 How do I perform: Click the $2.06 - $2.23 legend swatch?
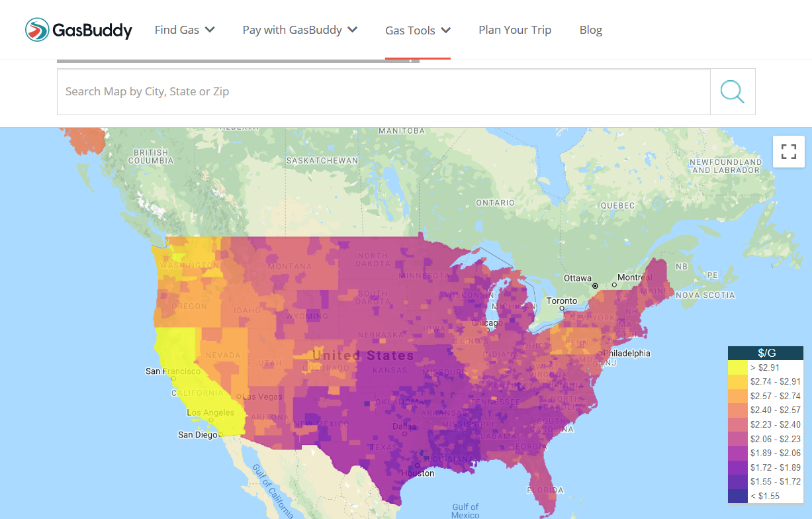click(x=738, y=439)
